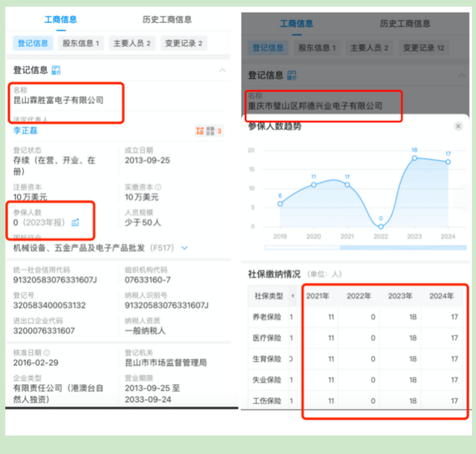Viewport: 476px width, 454px height.
Task: Select 变更记录 2 sub-tab
Action: pos(184,43)
